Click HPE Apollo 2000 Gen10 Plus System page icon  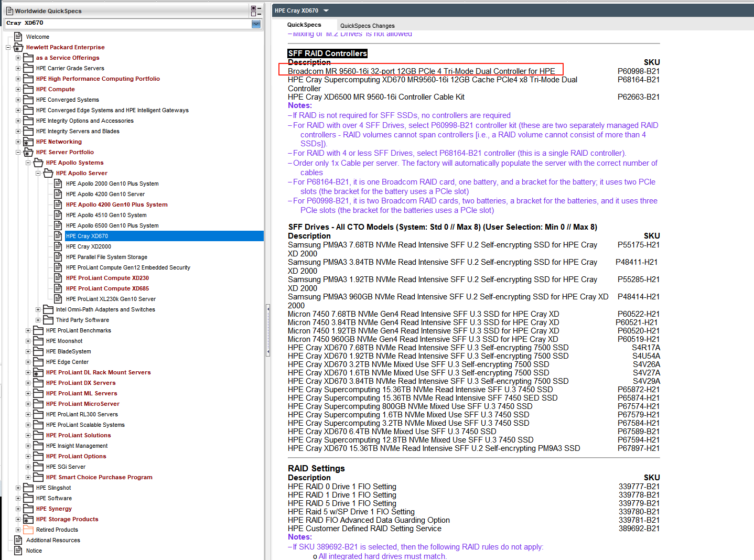(x=58, y=184)
